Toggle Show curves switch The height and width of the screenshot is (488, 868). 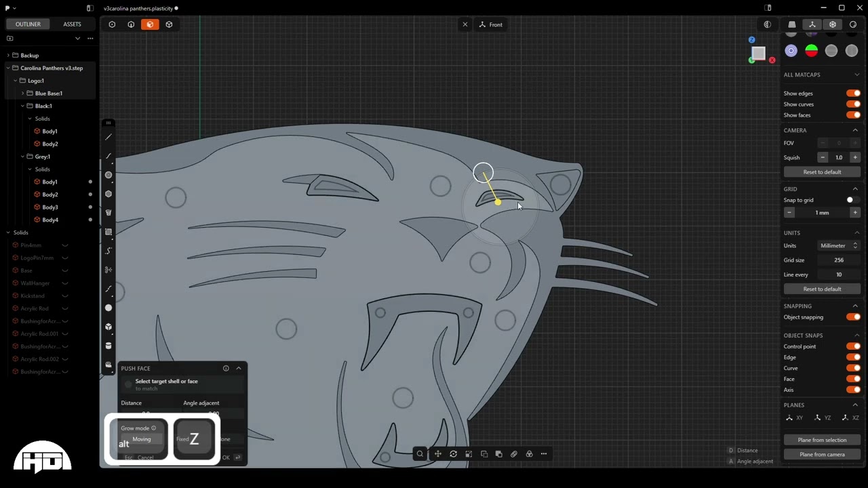pyautogui.click(x=853, y=104)
